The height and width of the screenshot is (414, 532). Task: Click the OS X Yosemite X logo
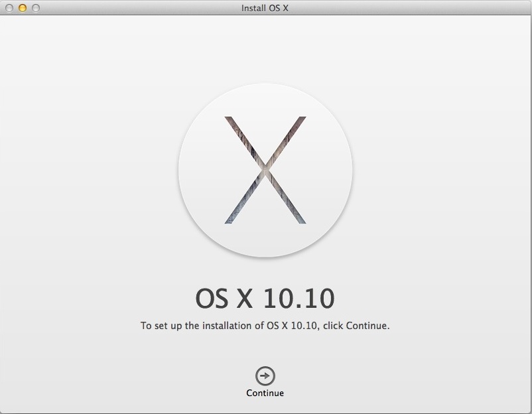click(265, 170)
